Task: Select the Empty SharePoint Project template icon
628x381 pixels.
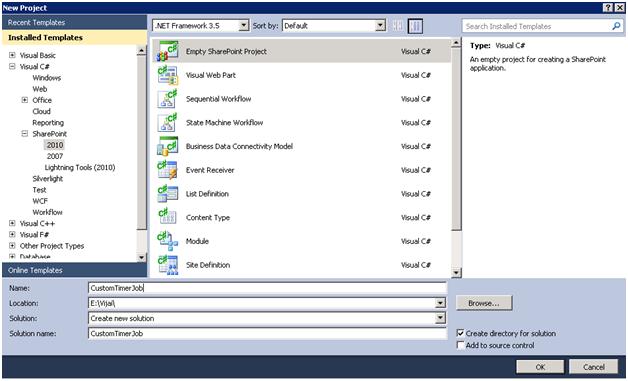Action: point(167,51)
